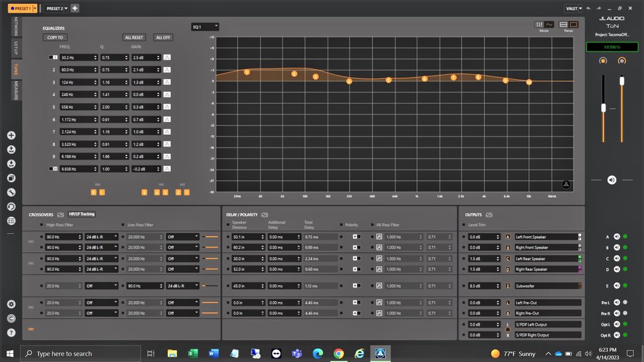Click the right vertical level slider handle
The image size is (644, 362).
622,81
